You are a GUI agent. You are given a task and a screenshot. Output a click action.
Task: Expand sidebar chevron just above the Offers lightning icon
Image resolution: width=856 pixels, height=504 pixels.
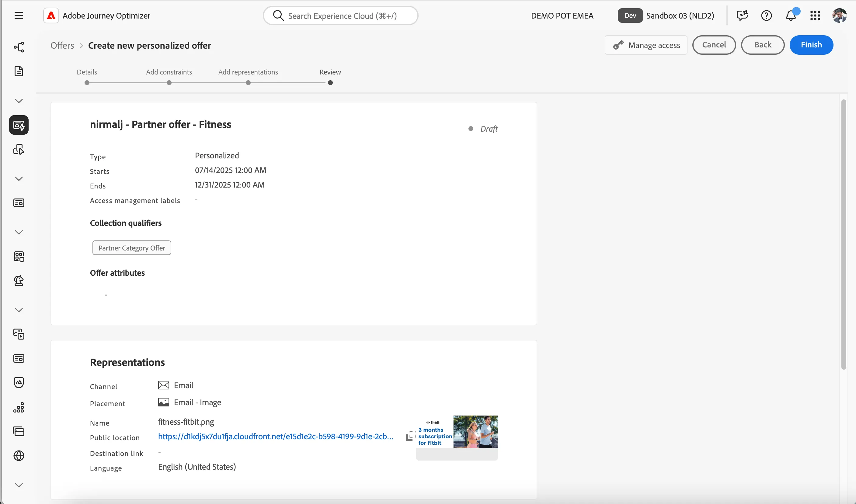tap(19, 101)
